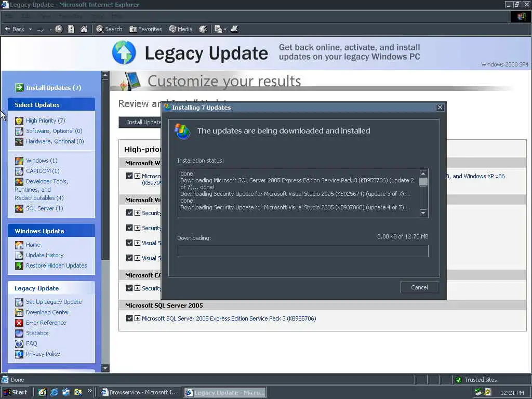This screenshot has width=532, height=399.
Task: Open the Install Updates (7) link
Action: tap(54, 87)
